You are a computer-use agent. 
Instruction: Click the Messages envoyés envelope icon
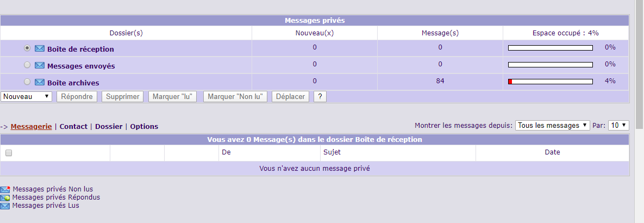click(x=40, y=65)
